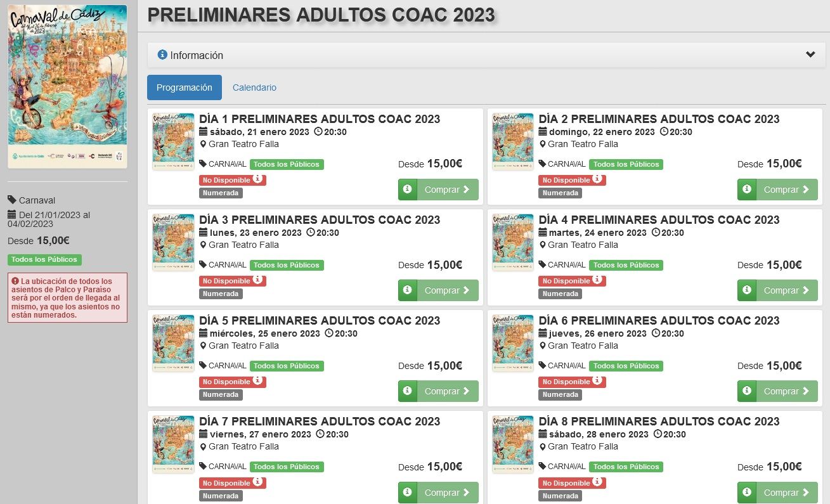Click info icon on DÍA 5 Comprar button

408,391
